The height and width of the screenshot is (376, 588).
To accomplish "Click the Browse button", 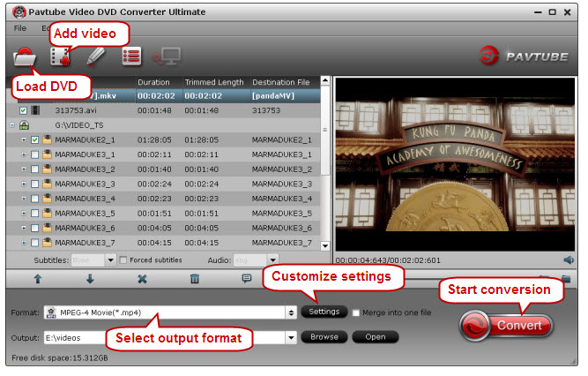I will pyautogui.click(x=324, y=337).
